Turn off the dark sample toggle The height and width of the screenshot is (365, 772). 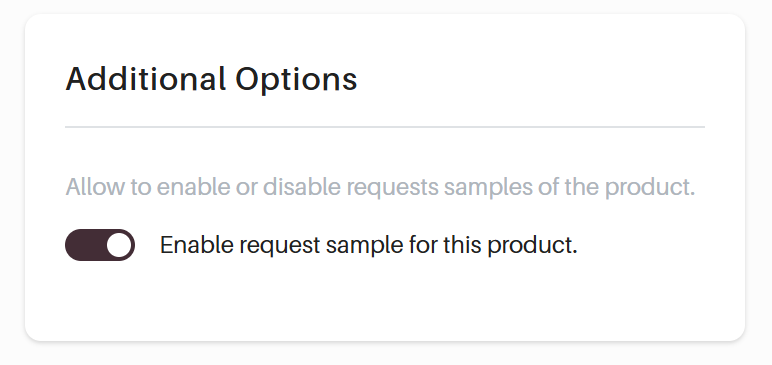point(100,245)
